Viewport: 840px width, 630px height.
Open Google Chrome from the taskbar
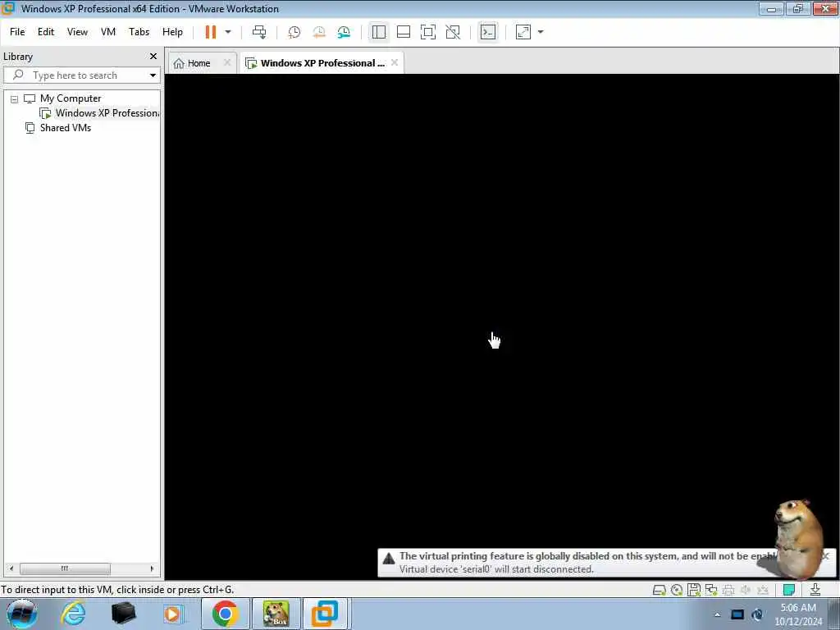click(x=225, y=614)
